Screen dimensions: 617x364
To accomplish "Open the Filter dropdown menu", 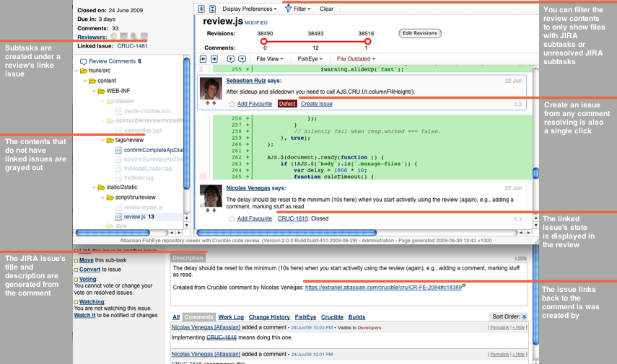I will coord(302,9).
